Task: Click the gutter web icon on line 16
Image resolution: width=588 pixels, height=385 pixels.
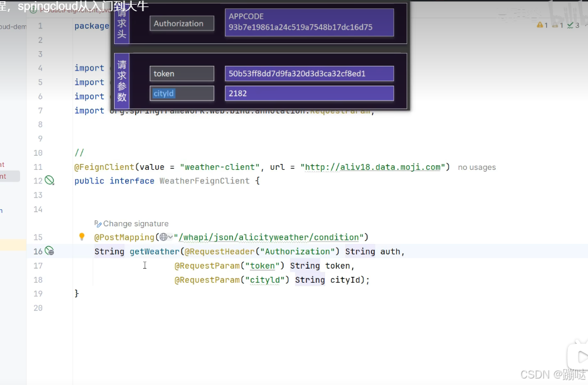Action: coord(49,251)
